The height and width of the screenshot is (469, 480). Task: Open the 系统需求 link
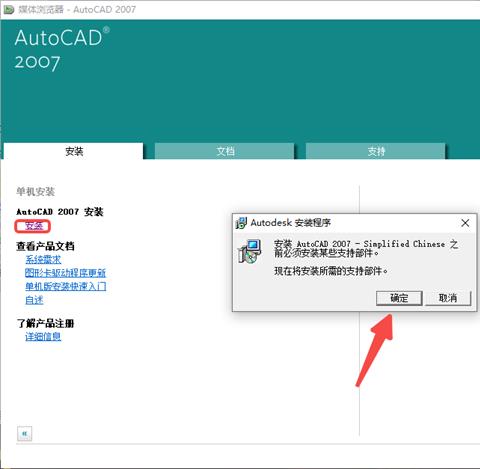[x=43, y=259]
